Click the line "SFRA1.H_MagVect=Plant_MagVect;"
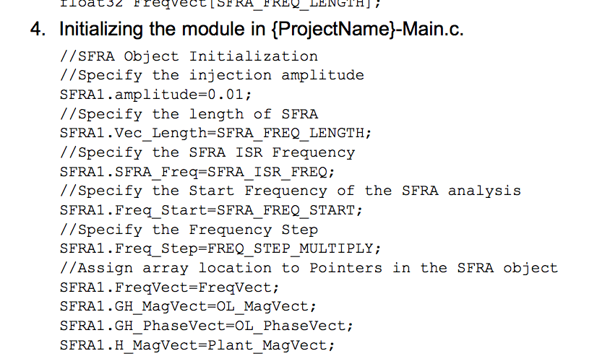Screen dimensions: 597x364 pos(197,344)
